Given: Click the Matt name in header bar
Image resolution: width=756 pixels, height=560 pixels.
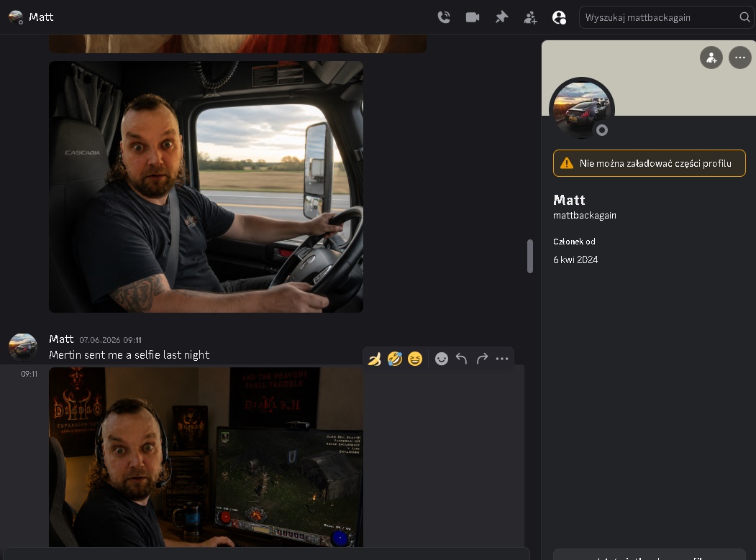Looking at the screenshot, I should (41, 17).
